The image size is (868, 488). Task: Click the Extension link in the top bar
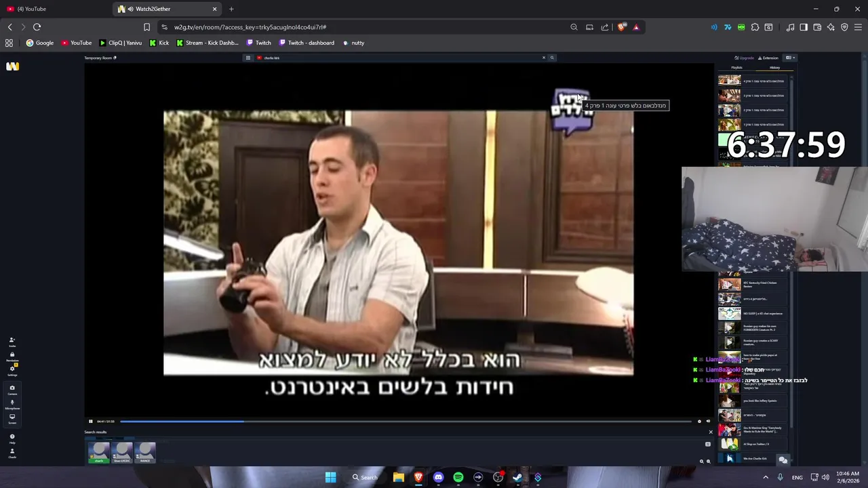[x=768, y=58]
